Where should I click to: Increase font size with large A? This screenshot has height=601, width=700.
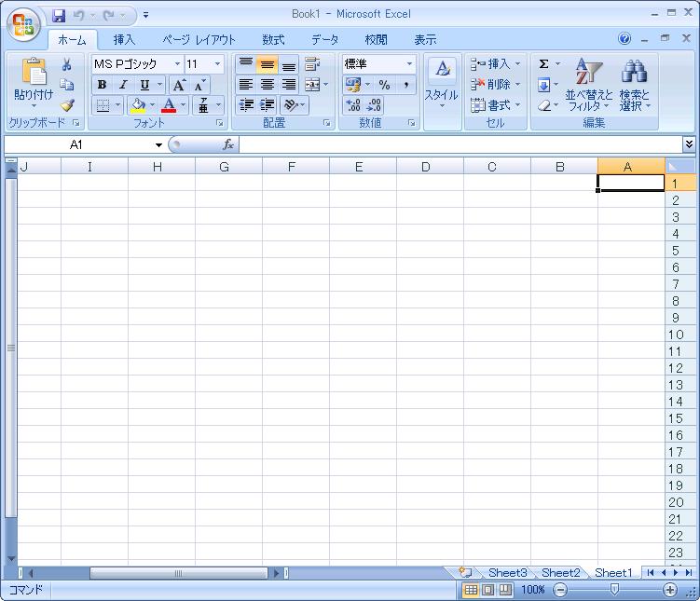(x=180, y=85)
